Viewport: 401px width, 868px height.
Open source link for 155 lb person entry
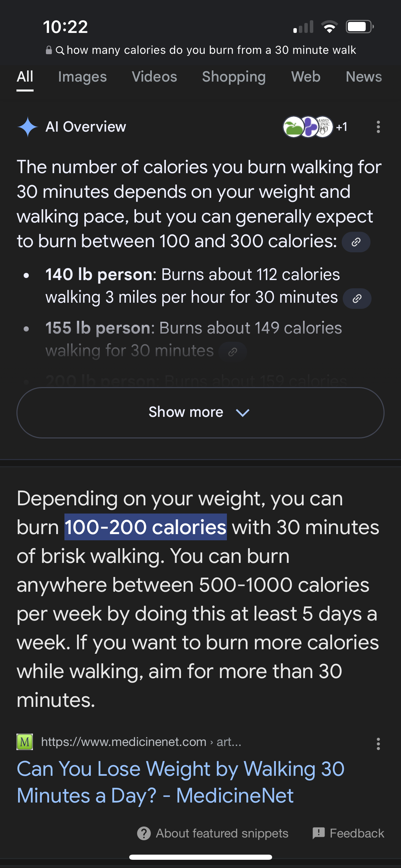click(233, 352)
